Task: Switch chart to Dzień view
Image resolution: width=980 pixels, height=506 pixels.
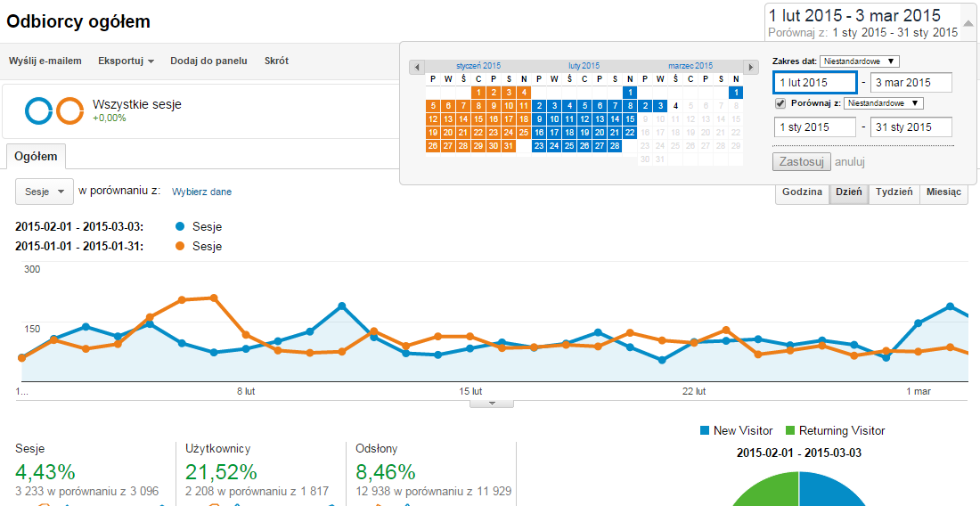Action: [849, 192]
